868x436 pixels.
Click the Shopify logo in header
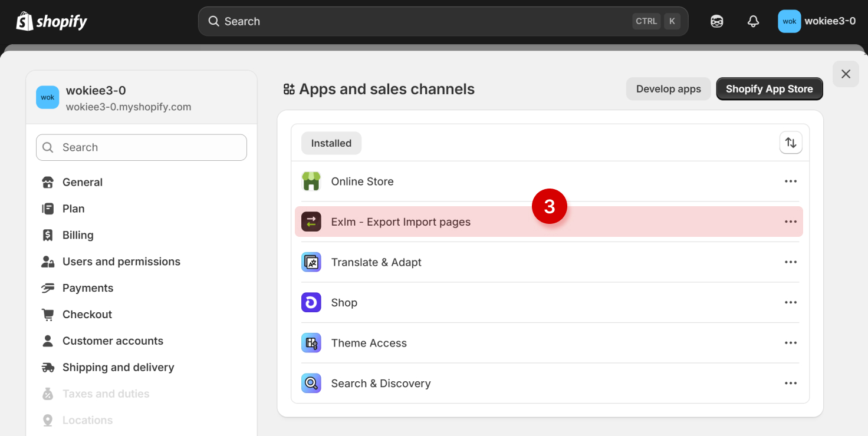tap(52, 22)
